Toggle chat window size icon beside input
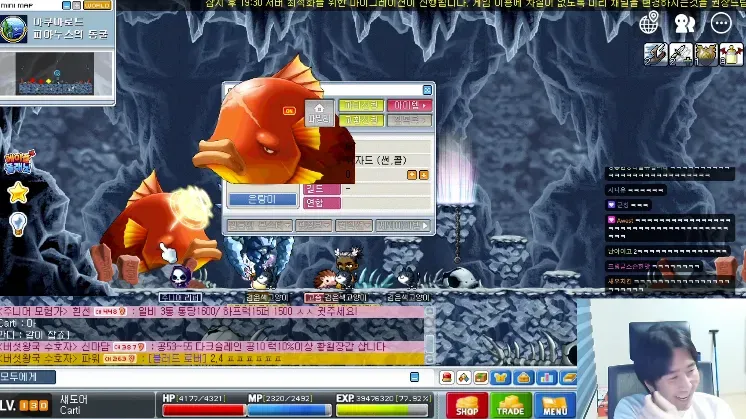 coord(414,377)
